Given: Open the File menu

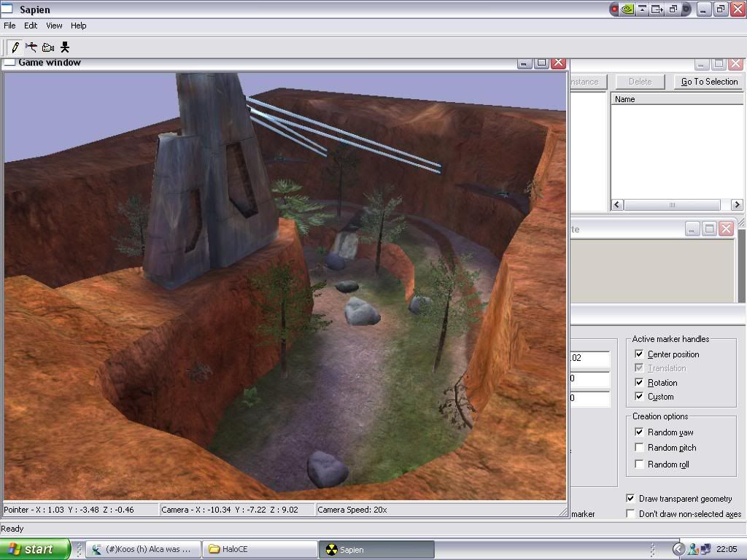Looking at the screenshot, I should [9, 26].
